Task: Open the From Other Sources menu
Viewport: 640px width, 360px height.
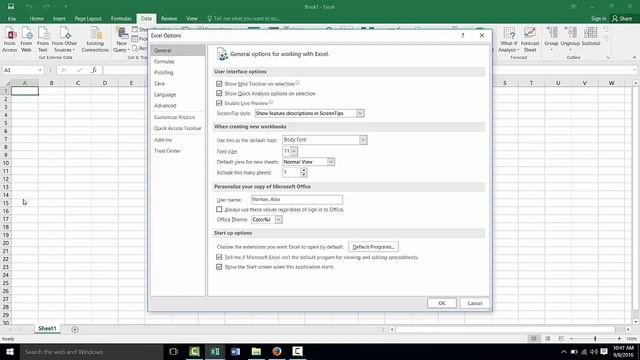Action: (x=64, y=40)
